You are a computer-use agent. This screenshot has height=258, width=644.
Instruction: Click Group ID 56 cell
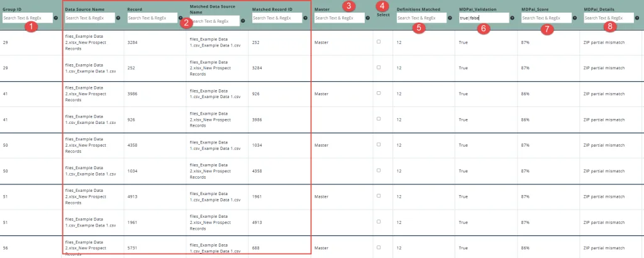5,248
